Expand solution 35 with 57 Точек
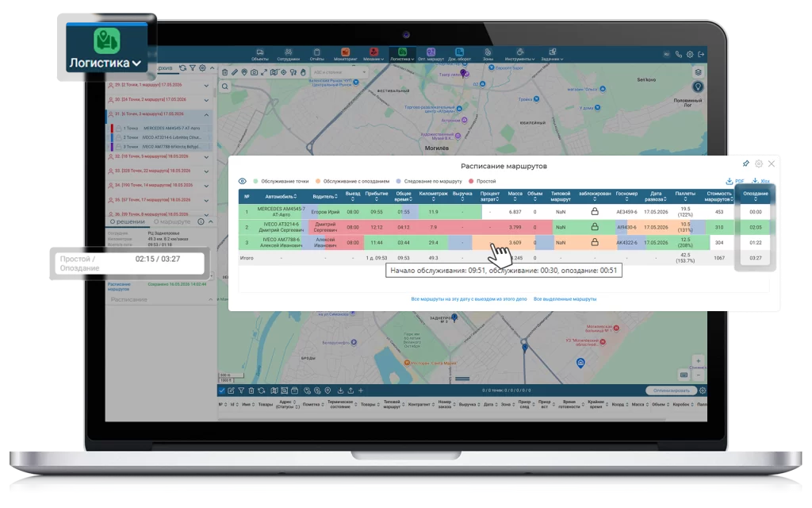Screen dimensions: 812x508 (207, 201)
